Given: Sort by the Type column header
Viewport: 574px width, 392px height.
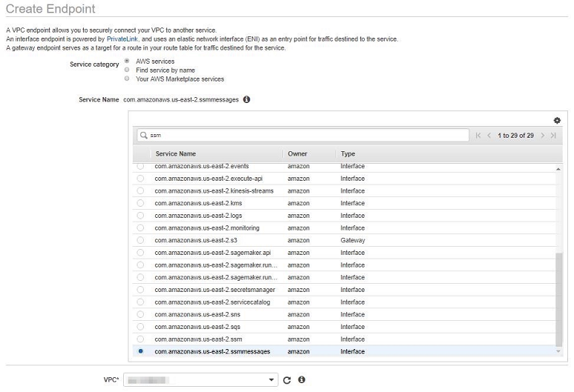Looking at the screenshot, I should (348, 154).
